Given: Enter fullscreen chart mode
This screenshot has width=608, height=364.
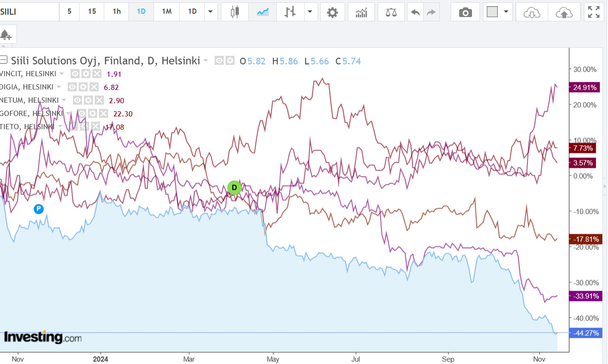Looking at the screenshot, I should pyautogui.click(x=593, y=12).
